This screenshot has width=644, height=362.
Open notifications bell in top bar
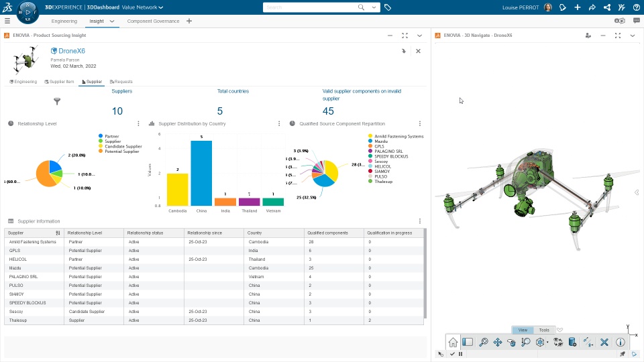(563, 7)
